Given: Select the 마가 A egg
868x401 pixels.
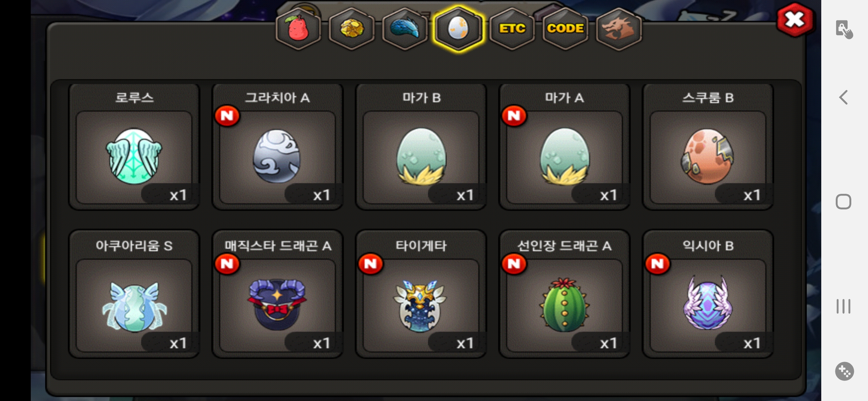Looking at the screenshot, I should [564, 147].
